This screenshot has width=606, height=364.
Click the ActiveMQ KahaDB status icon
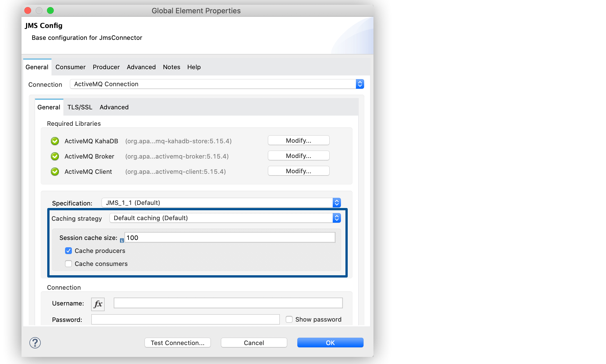tap(55, 141)
